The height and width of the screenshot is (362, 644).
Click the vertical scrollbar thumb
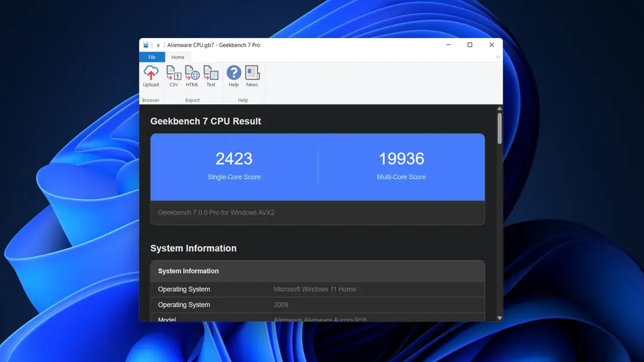pyautogui.click(x=500, y=128)
